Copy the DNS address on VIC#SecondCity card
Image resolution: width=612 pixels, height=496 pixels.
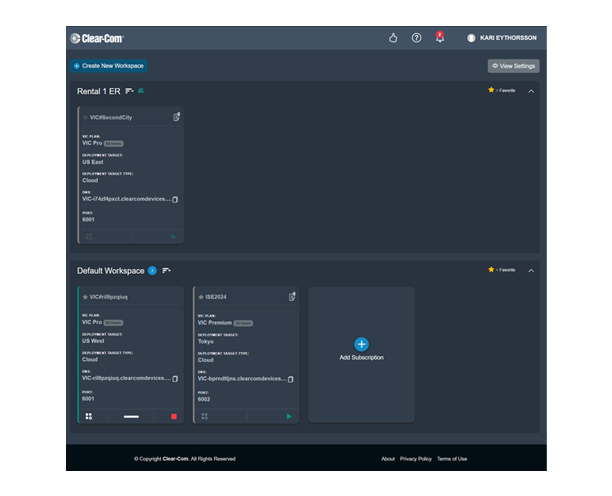175,199
